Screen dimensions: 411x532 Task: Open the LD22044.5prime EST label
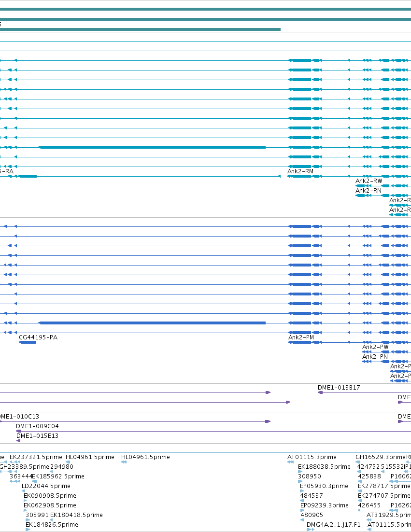point(46,486)
